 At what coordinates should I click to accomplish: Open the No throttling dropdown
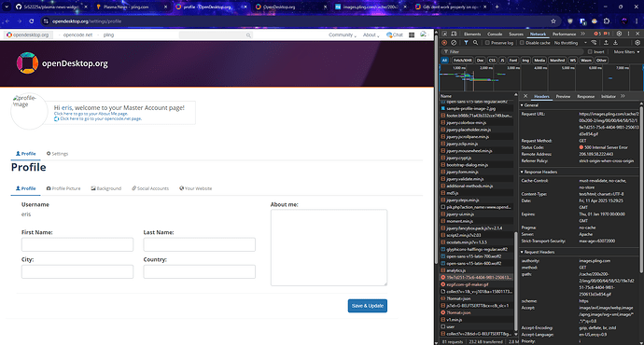tap(570, 43)
